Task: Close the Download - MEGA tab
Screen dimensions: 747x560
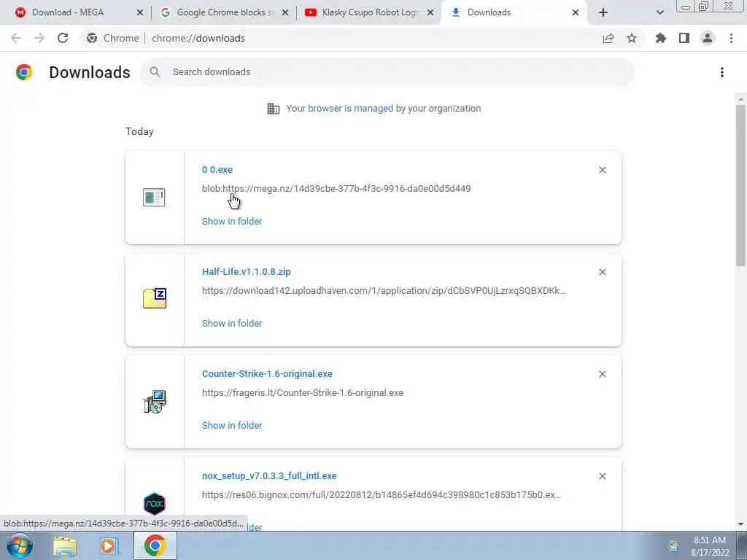Action: pyautogui.click(x=140, y=12)
